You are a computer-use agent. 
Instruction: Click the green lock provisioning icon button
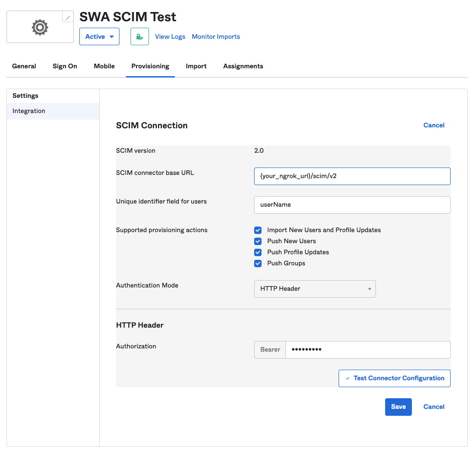click(140, 36)
